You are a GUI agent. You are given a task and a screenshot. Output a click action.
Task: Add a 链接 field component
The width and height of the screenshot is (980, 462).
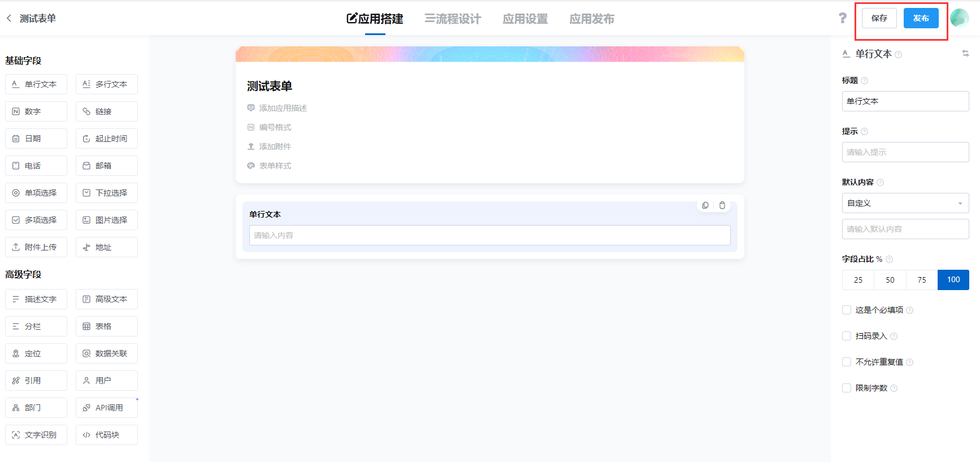107,111
